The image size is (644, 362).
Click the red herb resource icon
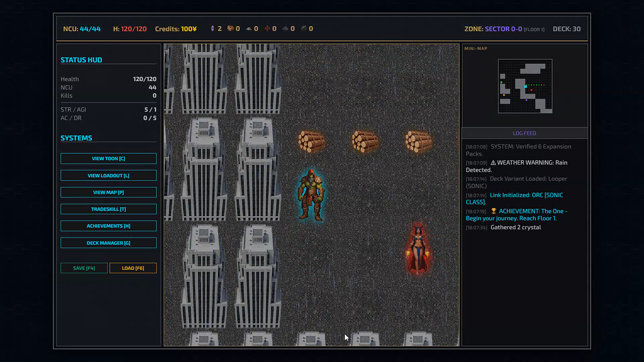pyautogui.click(x=267, y=29)
